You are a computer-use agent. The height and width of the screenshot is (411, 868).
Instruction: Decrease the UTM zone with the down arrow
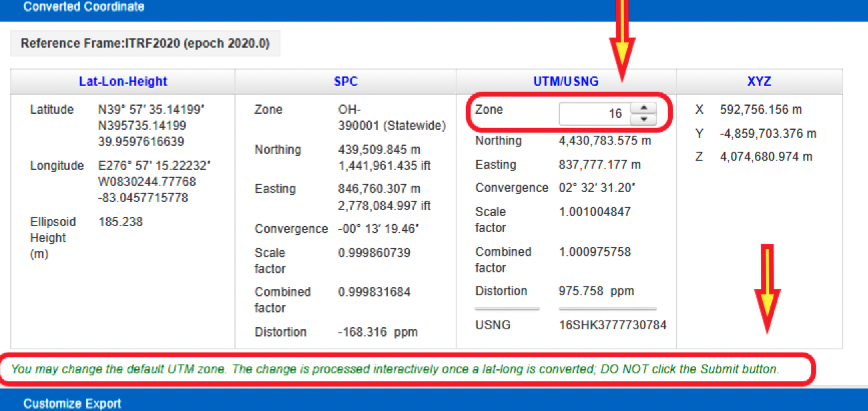(x=645, y=120)
